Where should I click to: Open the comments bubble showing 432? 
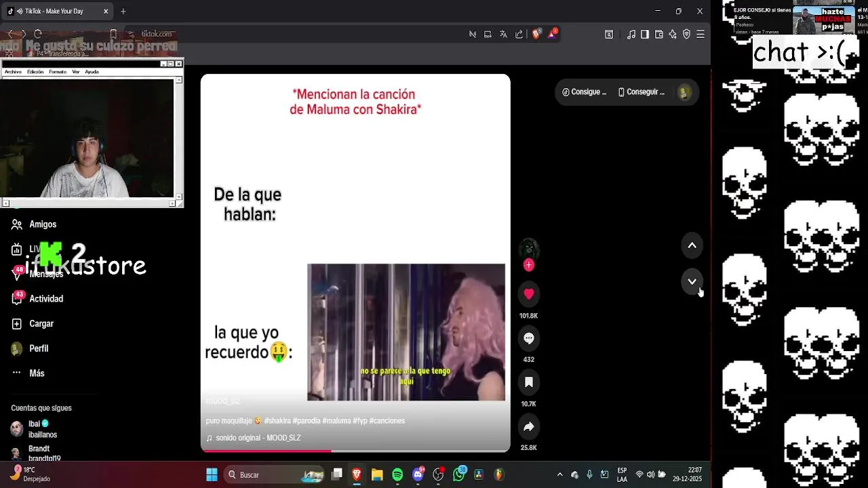click(529, 338)
